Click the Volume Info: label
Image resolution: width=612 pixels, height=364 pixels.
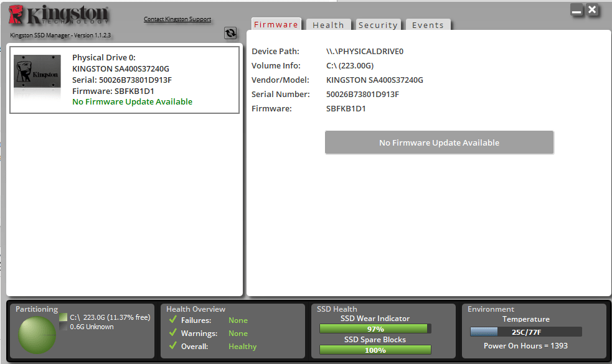[276, 65]
